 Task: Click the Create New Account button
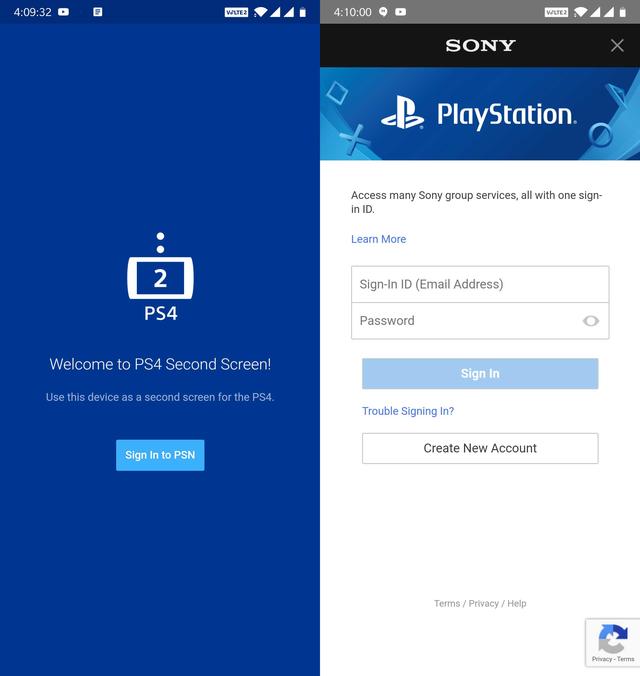click(x=480, y=448)
